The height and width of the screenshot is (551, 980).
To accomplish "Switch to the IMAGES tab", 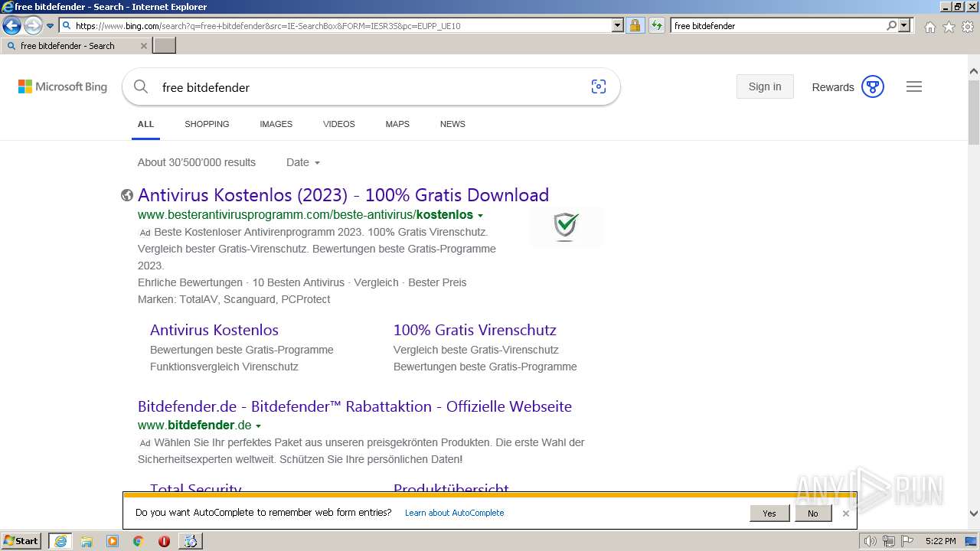I will (x=276, y=124).
